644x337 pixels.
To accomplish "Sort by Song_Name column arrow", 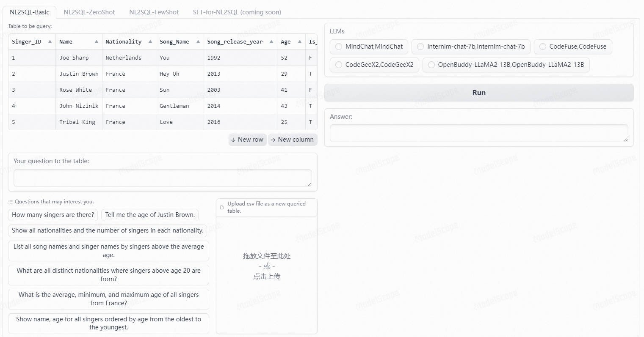I will [198, 41].
